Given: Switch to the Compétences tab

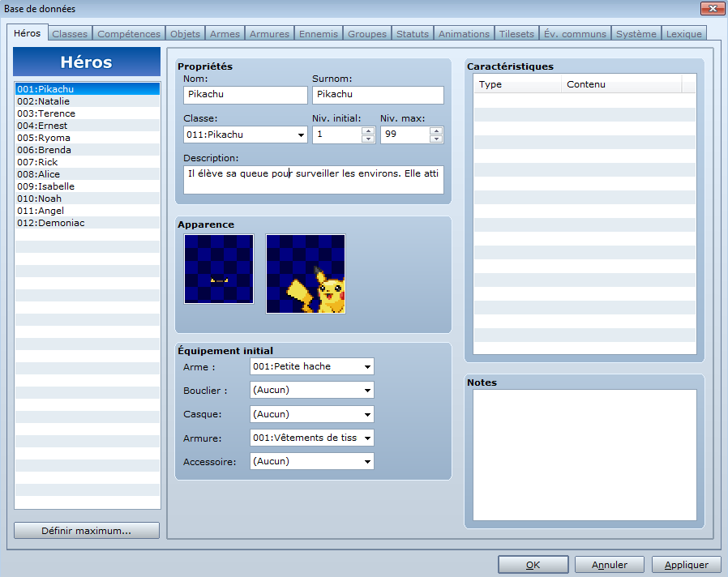Looking at the screenshot, I should (x=129, y=34).
